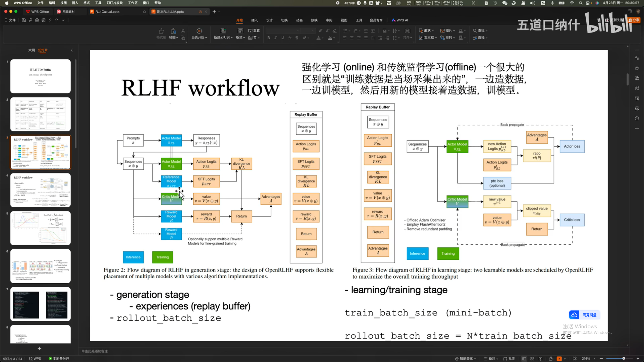Click the cut scissors icon
The width and height of the screenshot is (644, 362).
(x=183, y=31)
